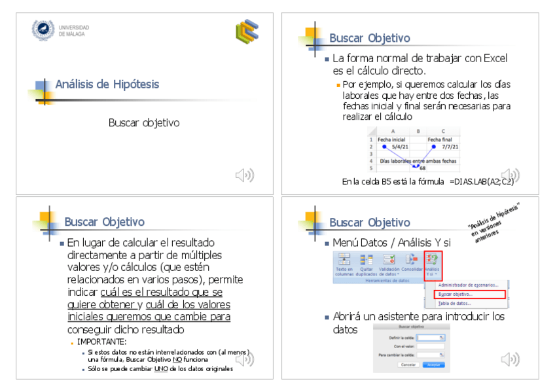Viewport: 555px width, 392px height.
Task: Click the Buscar objetivo dialog title bar
Action: point(411,326)
